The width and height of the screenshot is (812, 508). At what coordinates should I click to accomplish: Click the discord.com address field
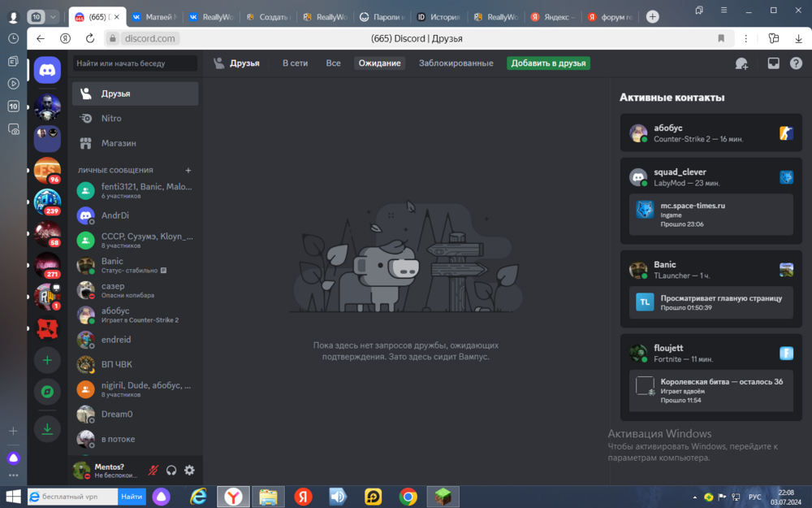(149, 38)
